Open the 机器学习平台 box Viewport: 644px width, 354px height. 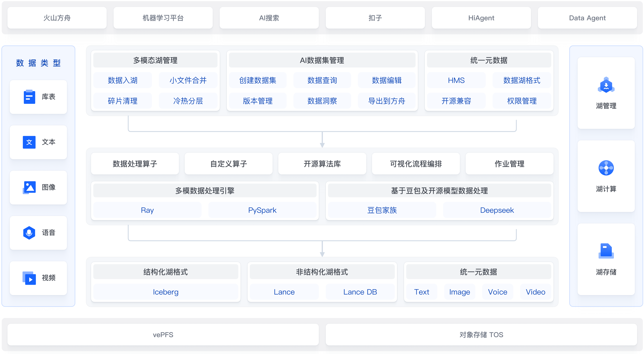click(x=163, y=18)
